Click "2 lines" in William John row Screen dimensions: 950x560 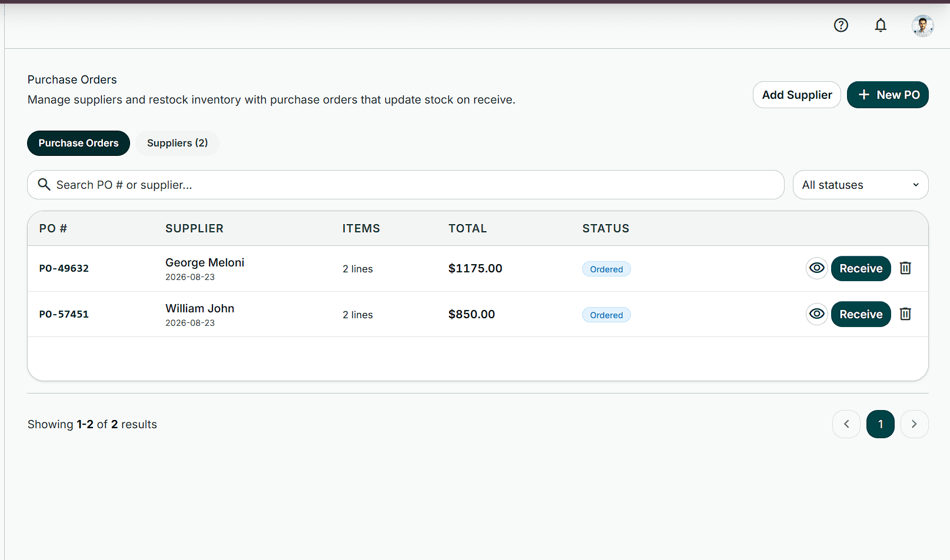coord(358,315)
